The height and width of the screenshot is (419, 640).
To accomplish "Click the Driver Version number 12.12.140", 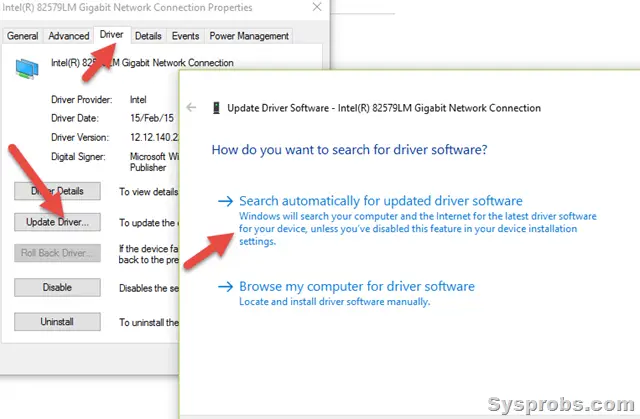I will pyautogui.click(x=154, y=137).
